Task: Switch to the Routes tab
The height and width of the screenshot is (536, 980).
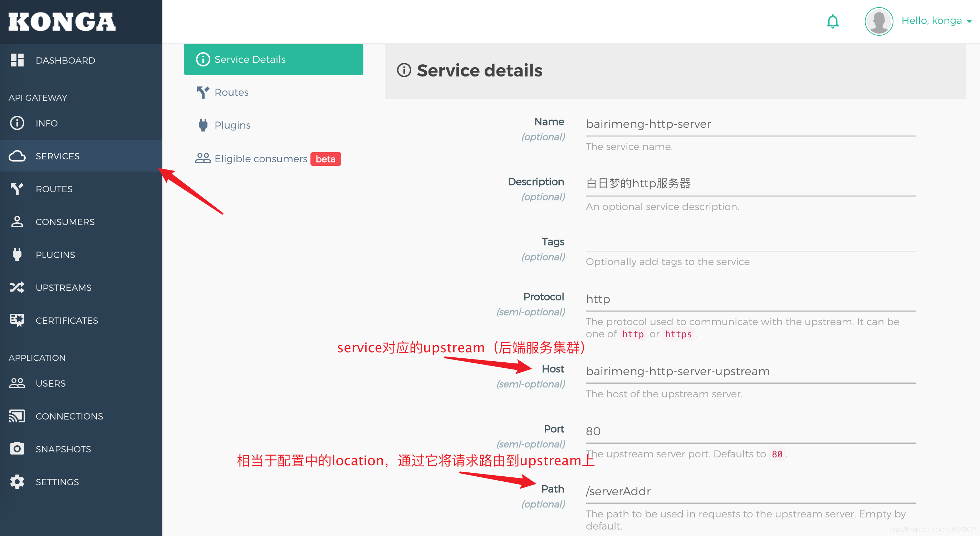Action: [231, 93]
